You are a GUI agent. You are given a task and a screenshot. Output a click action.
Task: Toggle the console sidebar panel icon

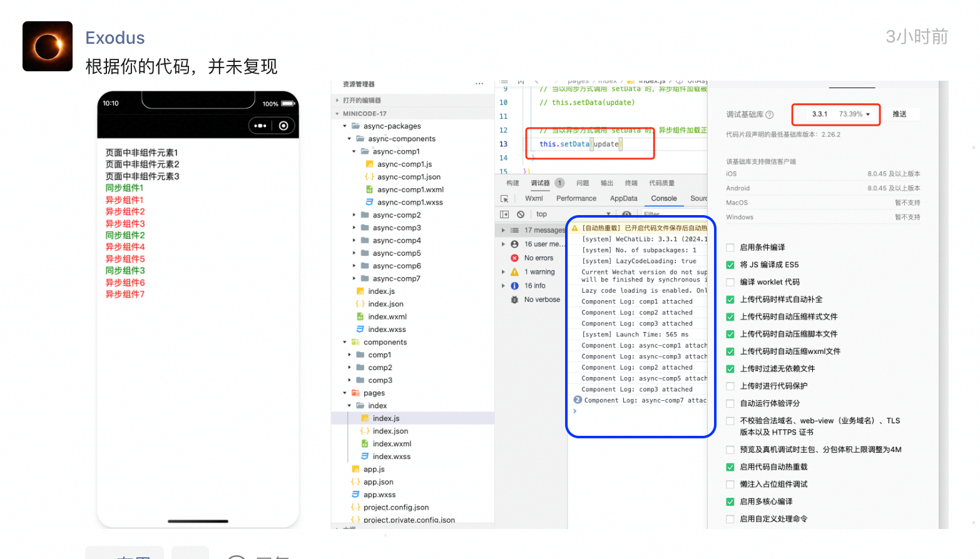click(504, 214)
